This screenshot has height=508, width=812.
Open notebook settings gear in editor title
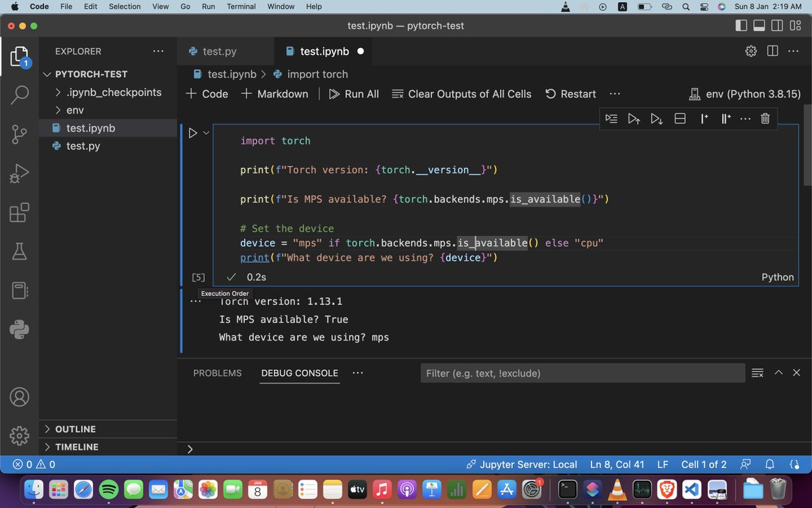pyautogui.click(x=750, y=51)
